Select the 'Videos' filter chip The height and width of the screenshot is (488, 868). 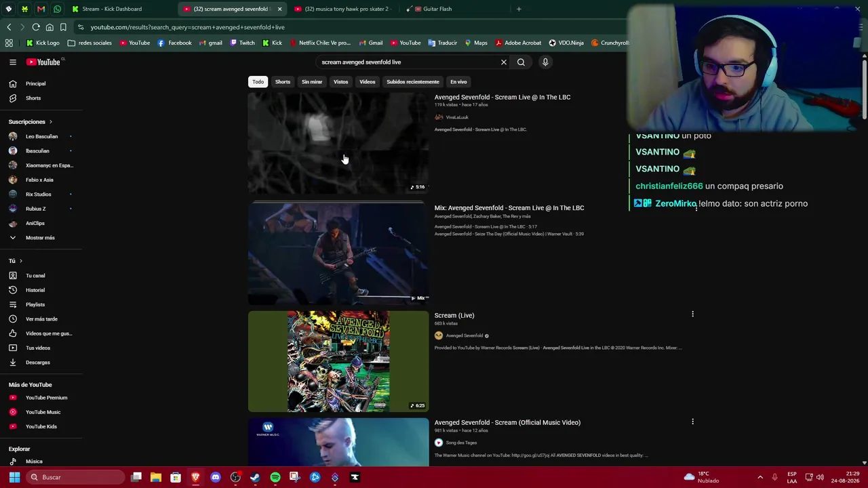pos(367,82)
